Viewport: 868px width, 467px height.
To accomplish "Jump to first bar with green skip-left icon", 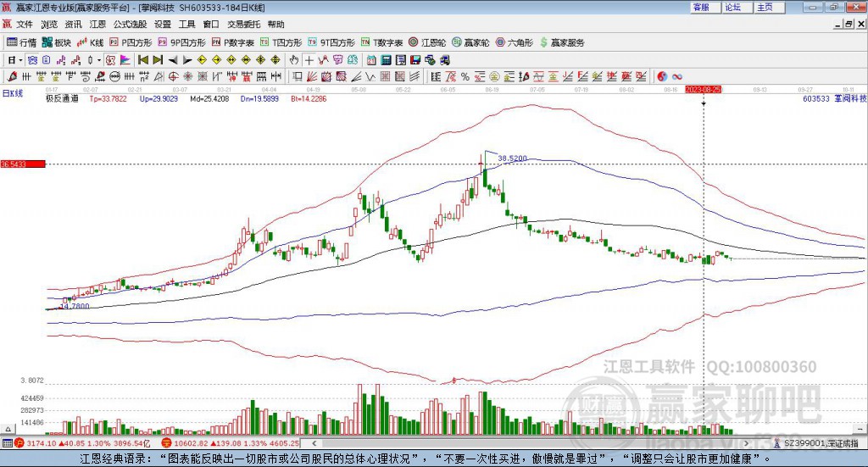I will pyautogui.click(x=142, y=60).
